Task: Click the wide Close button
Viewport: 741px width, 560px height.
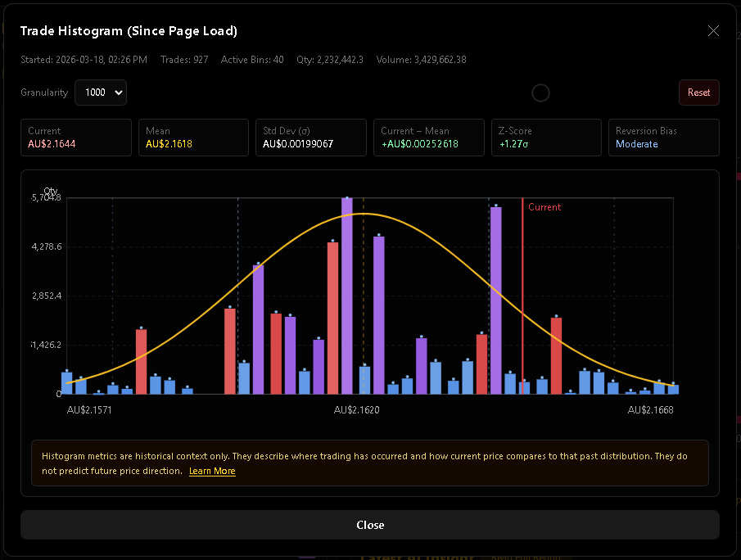Action: 370,525
